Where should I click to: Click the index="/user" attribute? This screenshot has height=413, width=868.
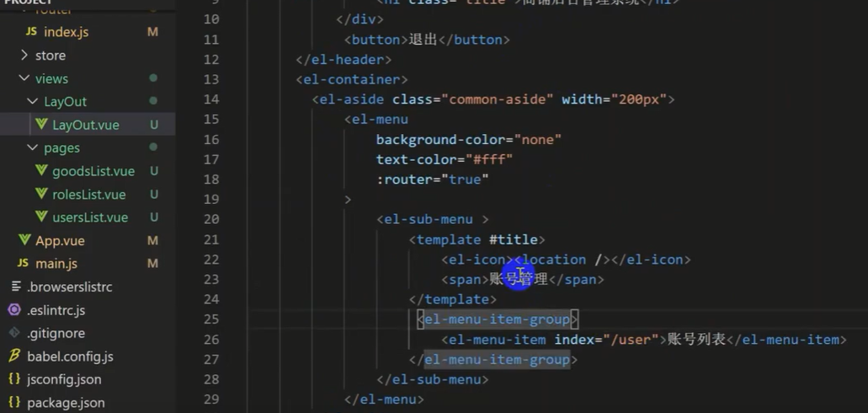(606, 340)
